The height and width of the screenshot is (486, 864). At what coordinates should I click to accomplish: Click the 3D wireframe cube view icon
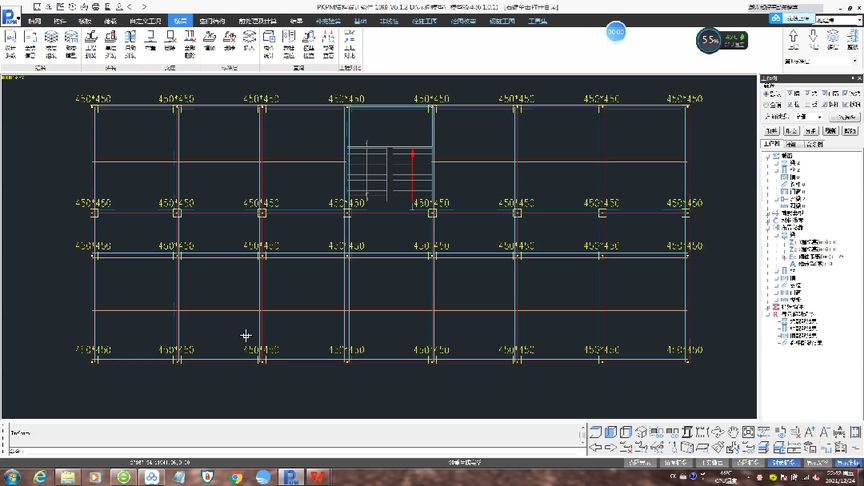641,432
